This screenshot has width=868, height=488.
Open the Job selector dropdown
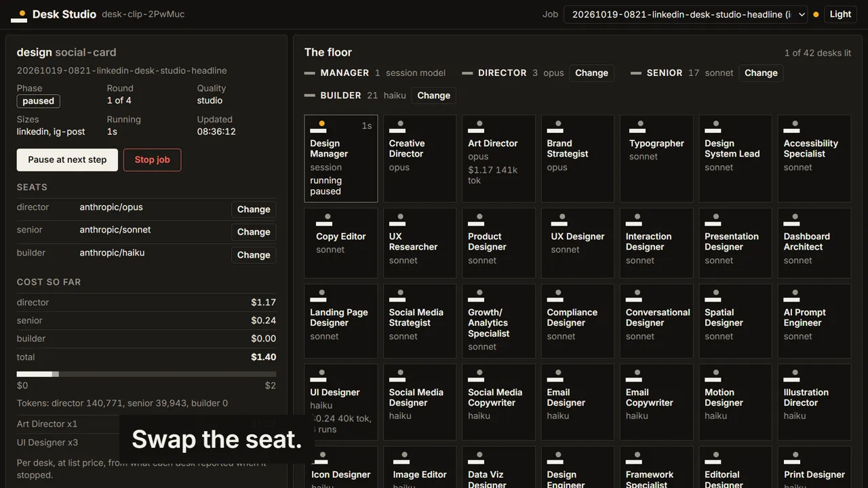point(686,14)
